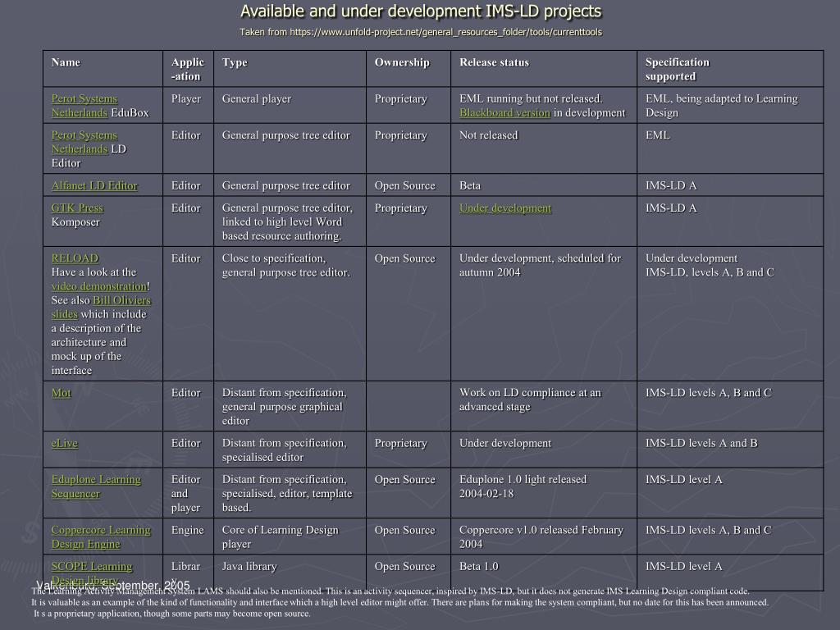Image resolution: width=840 pixels, height=630 pixels.
Task: Select the Applic-ation column header
Action: 188,69
